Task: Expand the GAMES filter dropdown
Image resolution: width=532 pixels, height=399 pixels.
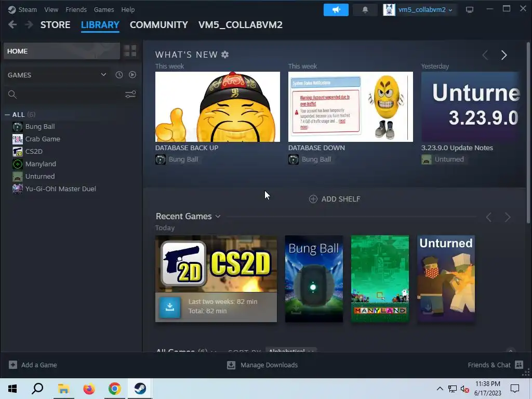Action: [103, 75]
